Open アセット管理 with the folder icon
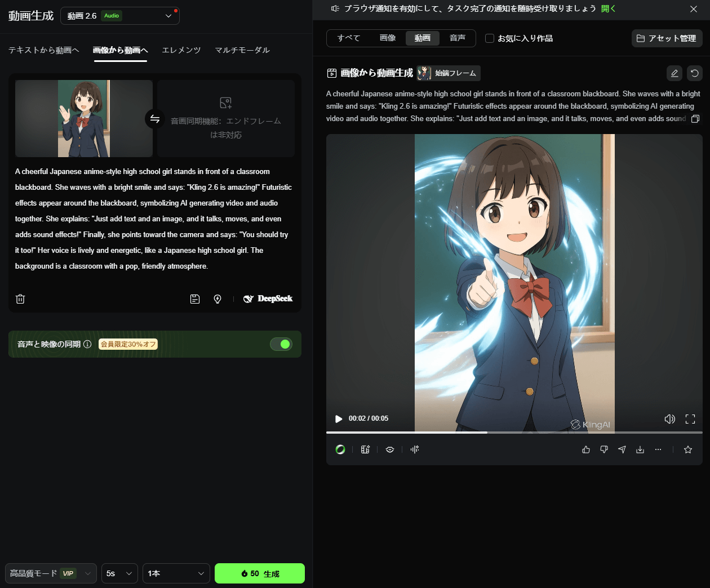Screen dimensions: 710x588 667,38
